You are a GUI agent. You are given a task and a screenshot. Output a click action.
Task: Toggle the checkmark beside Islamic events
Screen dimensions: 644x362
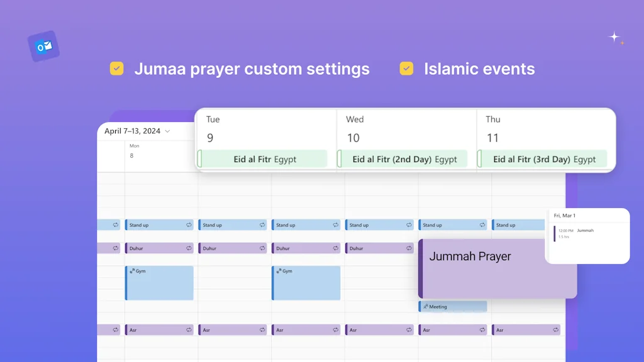[406, 69]
